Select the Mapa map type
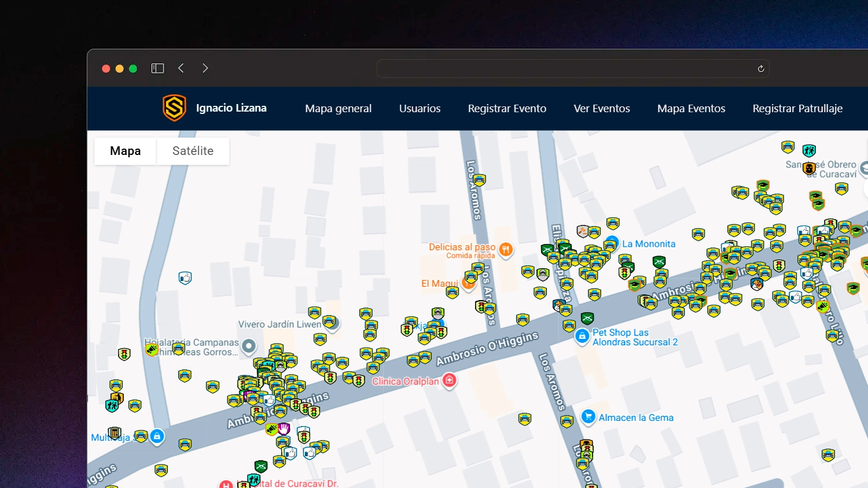The height and width of the screenshot is (488, 868). [126, 151]
